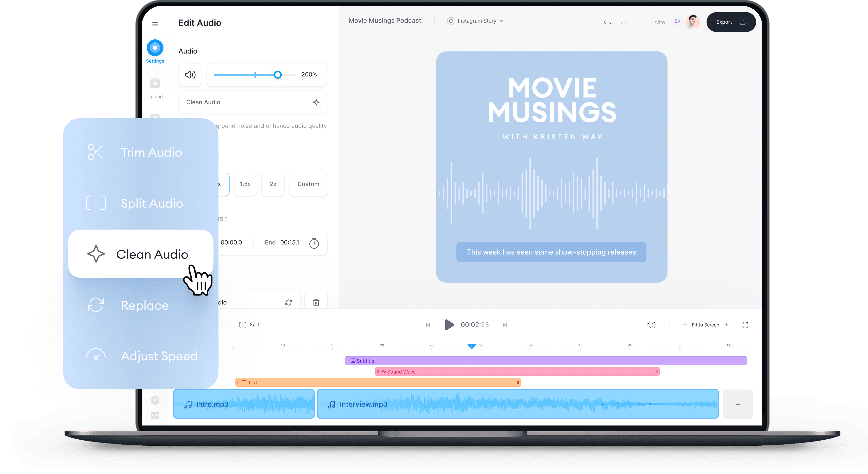
Task: Click the Undo arrow in the top bar
Action: point(607,22)
